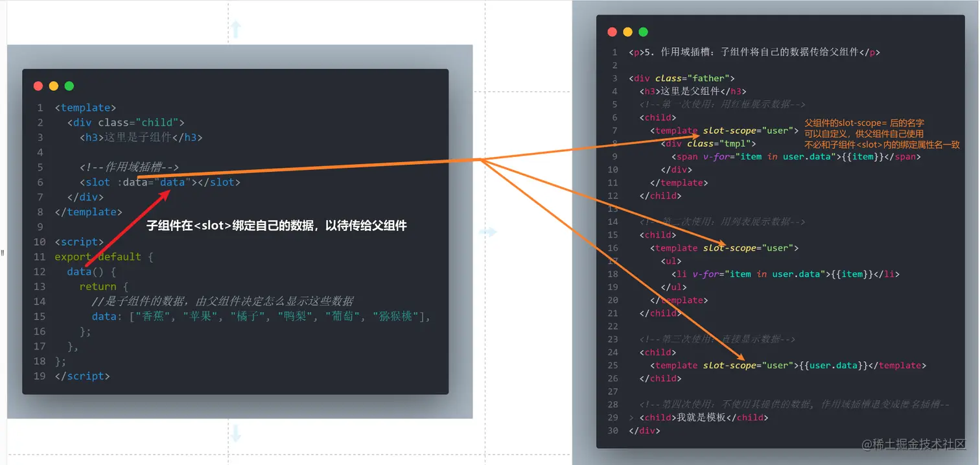Click line number 27 in right code window
Image resolution: width=980 pixels, height=465 pixels.
pyautogui.click(x=613, y=392)
